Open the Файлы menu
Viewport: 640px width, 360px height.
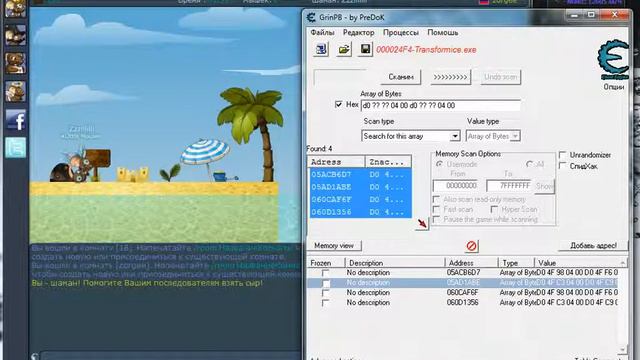pos(322,32)
